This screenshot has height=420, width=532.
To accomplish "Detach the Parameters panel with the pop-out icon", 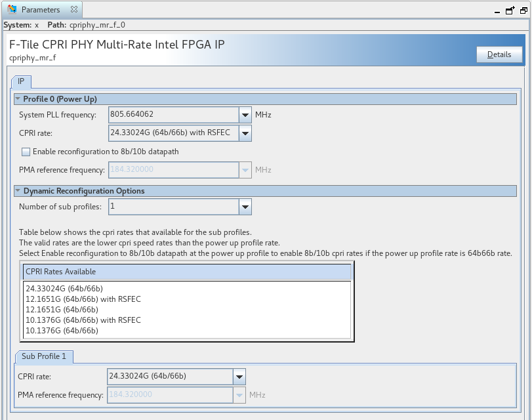I will pos(510,10).
